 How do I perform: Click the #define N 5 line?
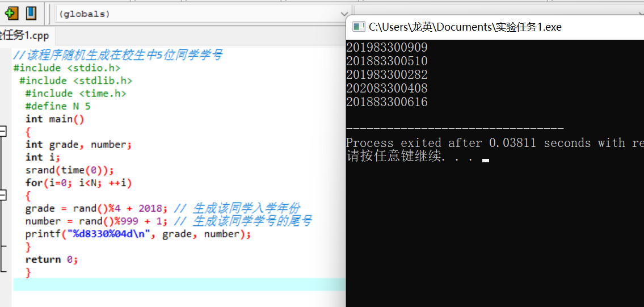click(x=58, y=106)
